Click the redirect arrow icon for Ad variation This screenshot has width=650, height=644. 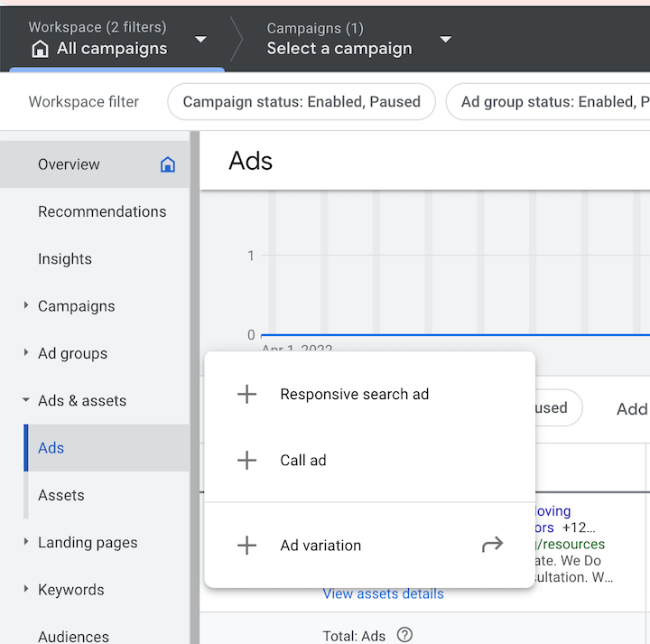(x=492, y=545)
